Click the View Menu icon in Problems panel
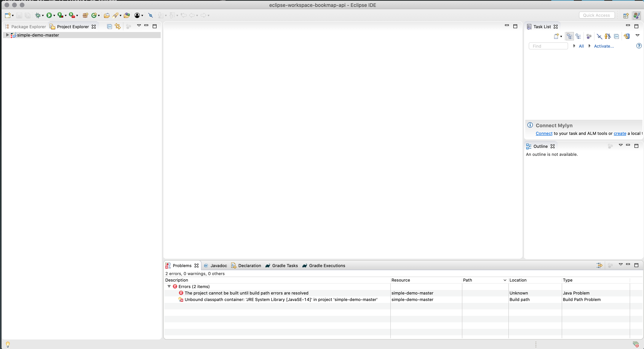 coord(620,265)
